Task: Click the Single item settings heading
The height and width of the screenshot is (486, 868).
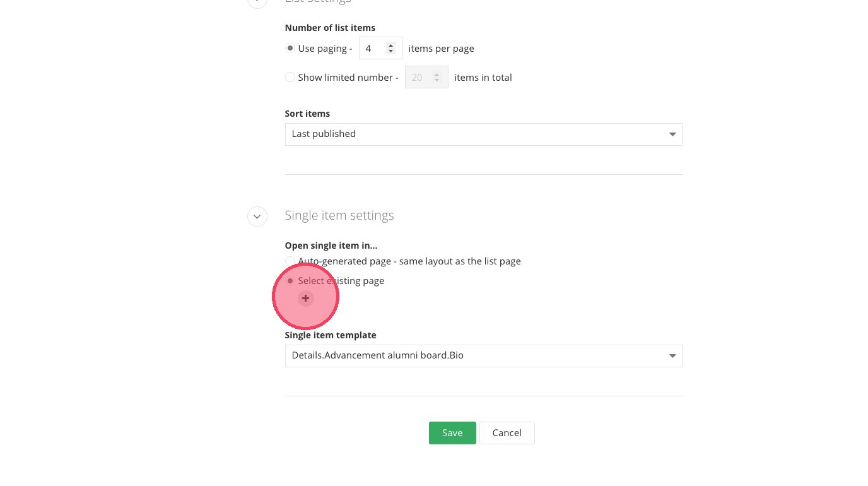Action: 339,215
